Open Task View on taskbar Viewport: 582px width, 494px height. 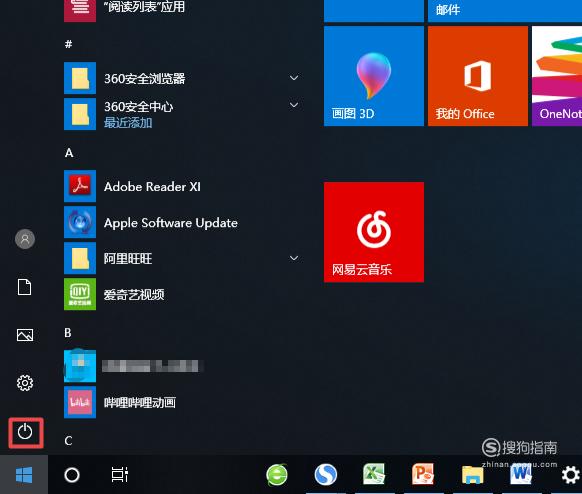(x=120, y=475)
